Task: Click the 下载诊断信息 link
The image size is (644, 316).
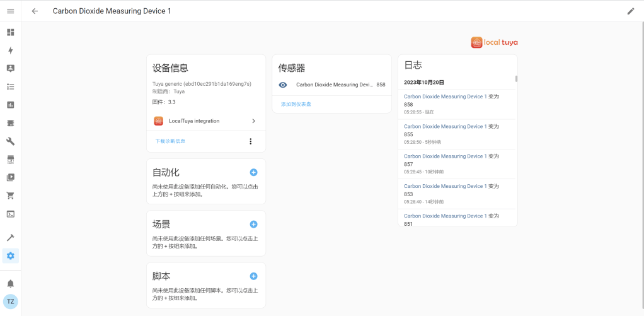Action: [x=170, y=141]
